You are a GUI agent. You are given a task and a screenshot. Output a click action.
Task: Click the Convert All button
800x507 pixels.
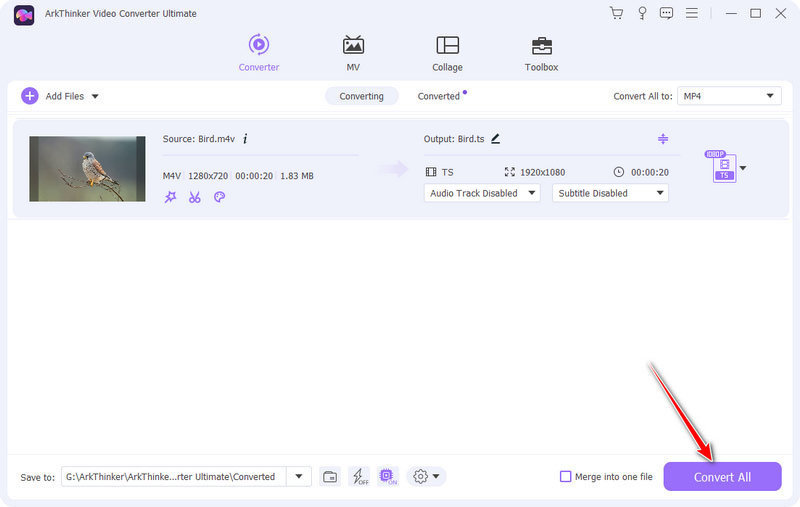[722, 476]
